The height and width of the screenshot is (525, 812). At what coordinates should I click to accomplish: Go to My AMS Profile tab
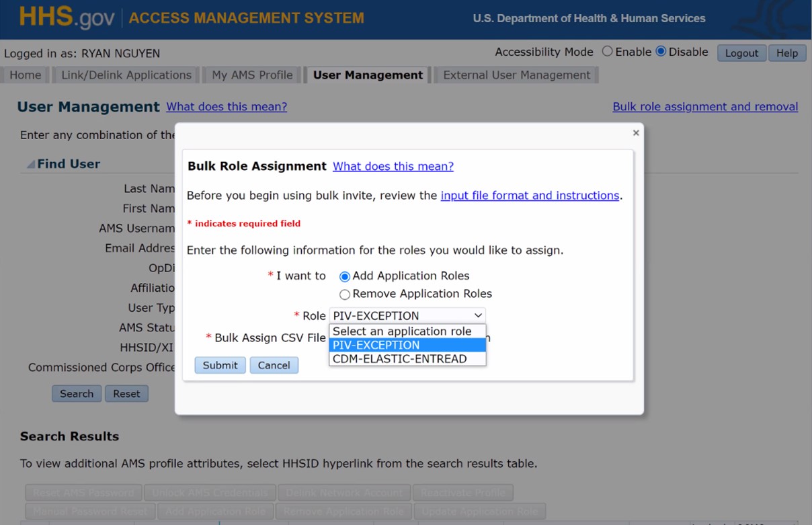(252, 75)
